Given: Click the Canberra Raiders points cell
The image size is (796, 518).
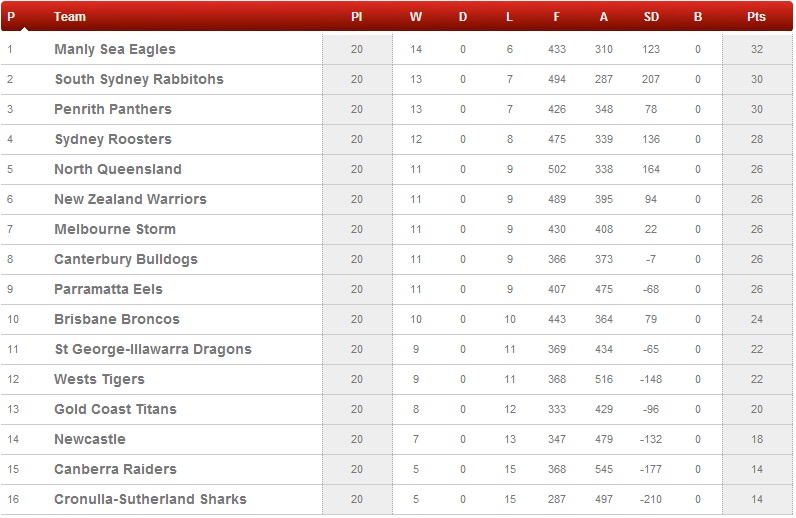Looking at the screenshot, I should pyautogui.click(x=756, y=469).
